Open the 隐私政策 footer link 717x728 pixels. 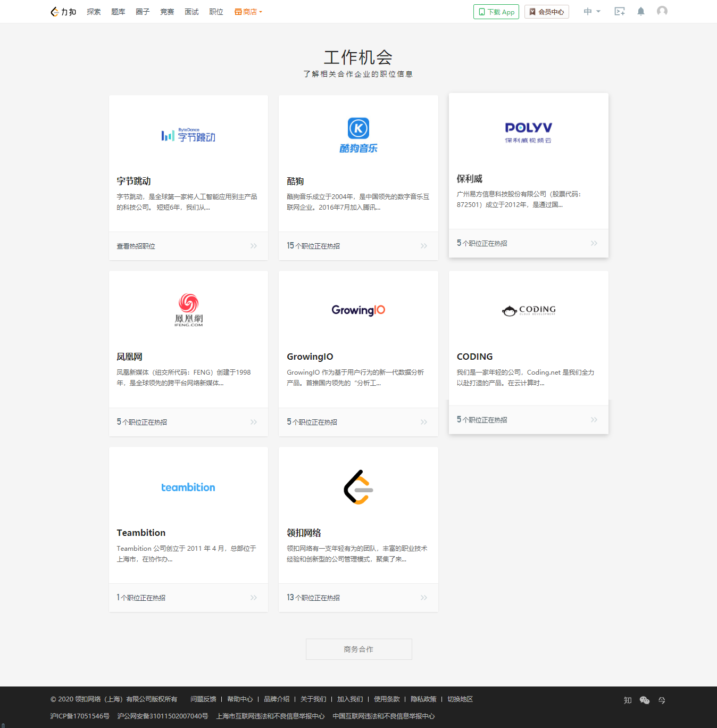tap(423, 699)
